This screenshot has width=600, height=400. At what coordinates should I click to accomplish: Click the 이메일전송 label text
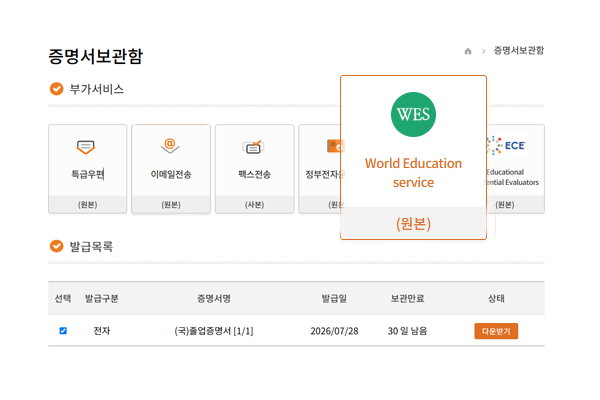(x=171, y=175)
